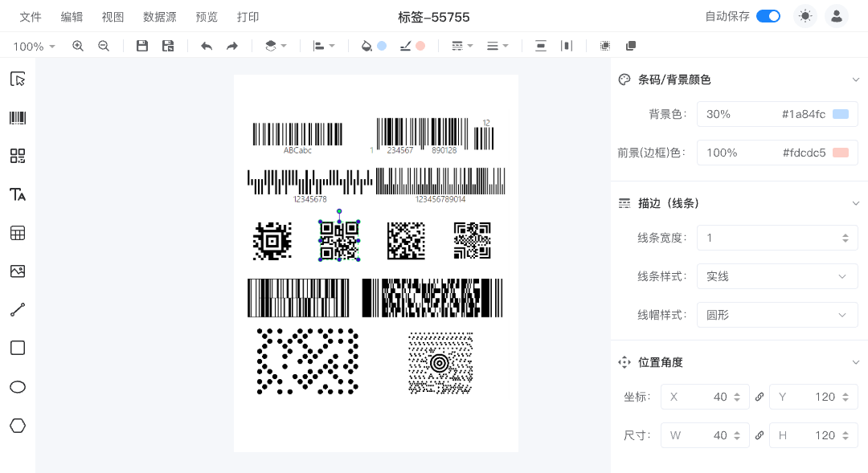This screenshot has height=473, width=868.
Task: Activate the line drawing tool
Action: pos(18,310)
